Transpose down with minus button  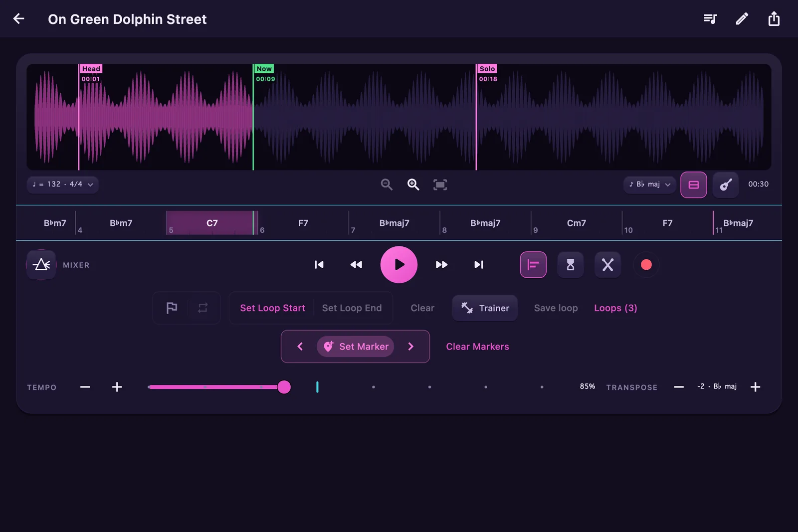pos(679,387)
